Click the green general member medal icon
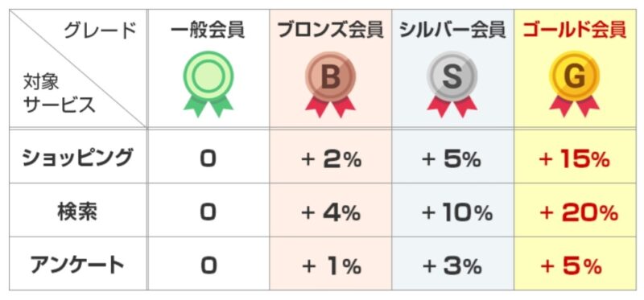 click(x=208, y=83)
